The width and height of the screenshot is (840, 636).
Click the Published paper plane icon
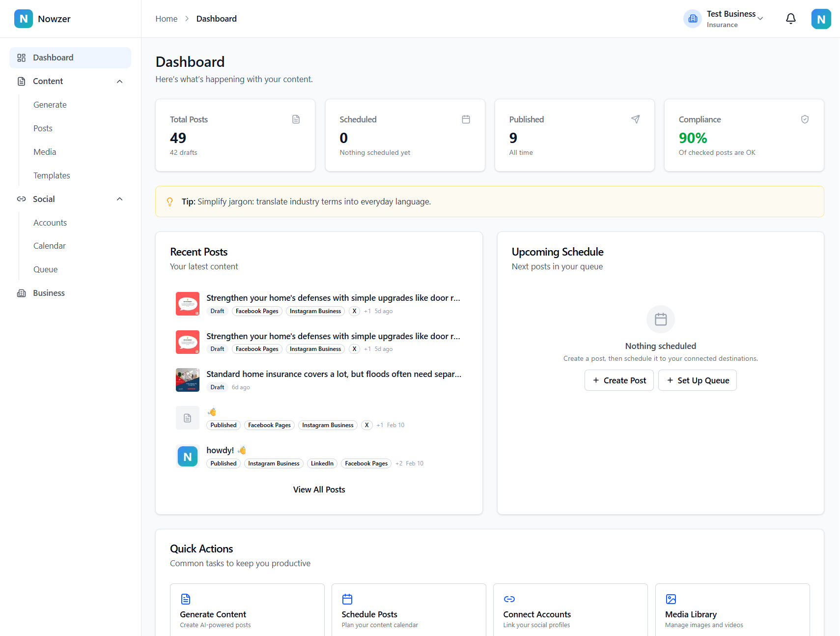(635, 119)
